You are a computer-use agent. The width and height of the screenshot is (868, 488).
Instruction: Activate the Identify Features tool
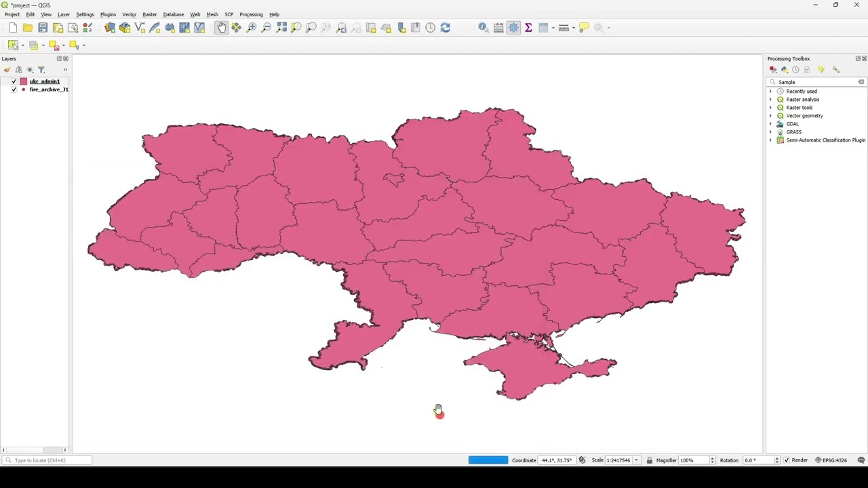click(483, 28)
